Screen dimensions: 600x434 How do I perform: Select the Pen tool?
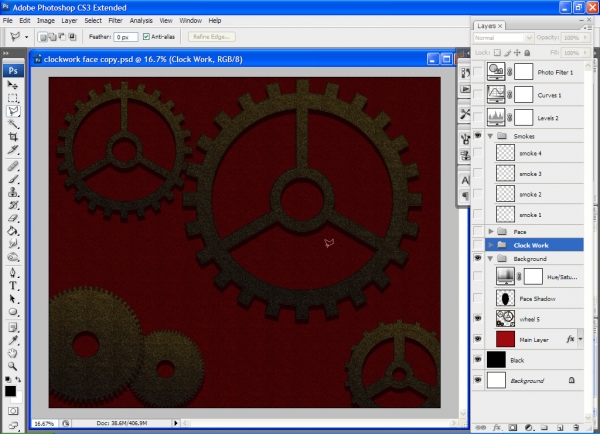(13, 273)
